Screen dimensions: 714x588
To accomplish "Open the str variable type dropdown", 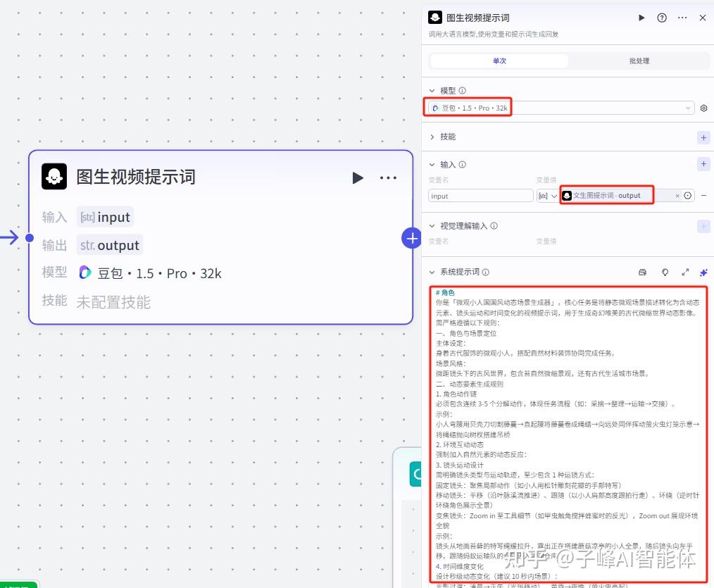I will point(547,196).
